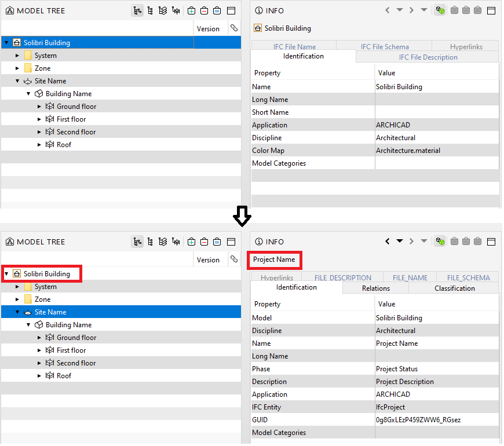Expand First floor in lower Model Tree

(x=39, y=350)
